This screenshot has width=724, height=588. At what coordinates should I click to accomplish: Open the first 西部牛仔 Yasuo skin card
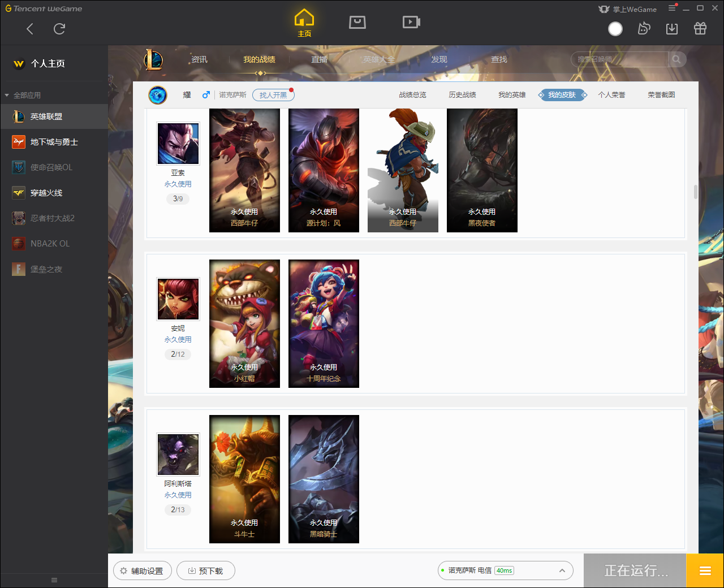(244, 170)
